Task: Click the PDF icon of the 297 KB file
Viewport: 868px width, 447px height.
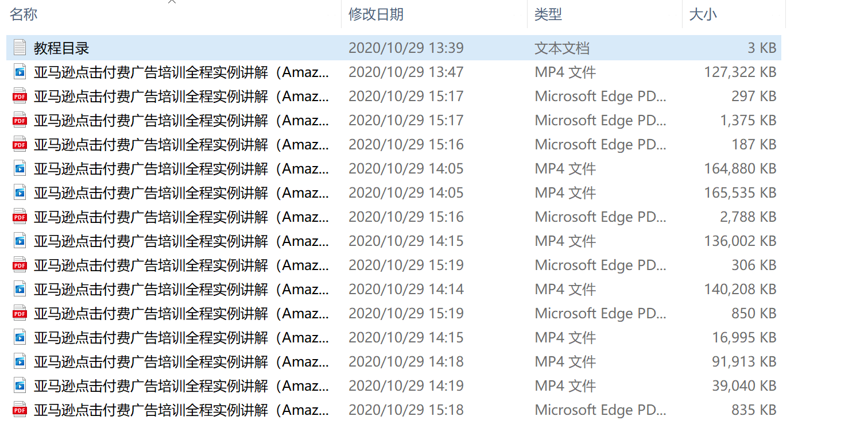Action: coord(20,96)
